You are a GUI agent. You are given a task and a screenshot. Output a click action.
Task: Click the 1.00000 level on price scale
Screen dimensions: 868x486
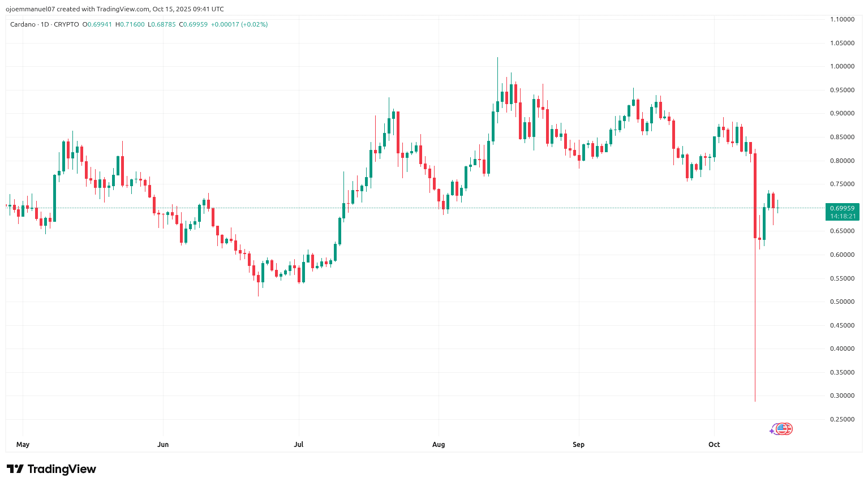tap(842, 67)
